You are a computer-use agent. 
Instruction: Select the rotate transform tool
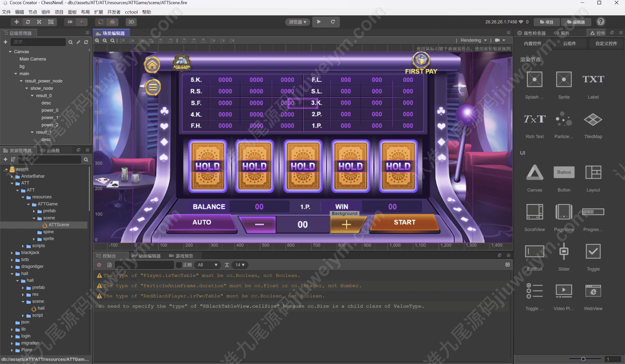pos(28,22)
